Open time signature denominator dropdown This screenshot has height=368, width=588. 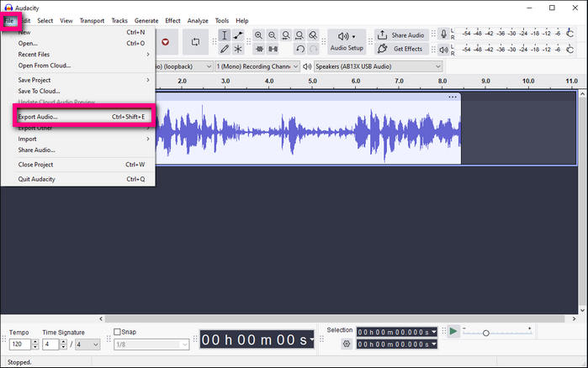(87, 344)
